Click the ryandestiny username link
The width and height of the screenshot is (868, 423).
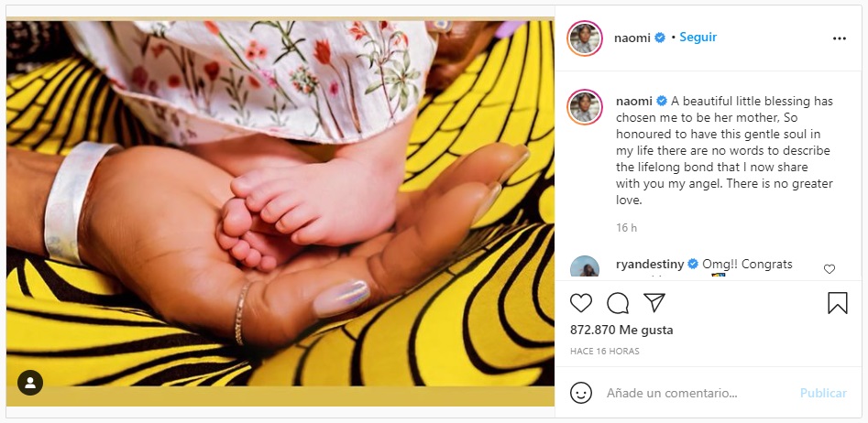[x=648, y=265]
